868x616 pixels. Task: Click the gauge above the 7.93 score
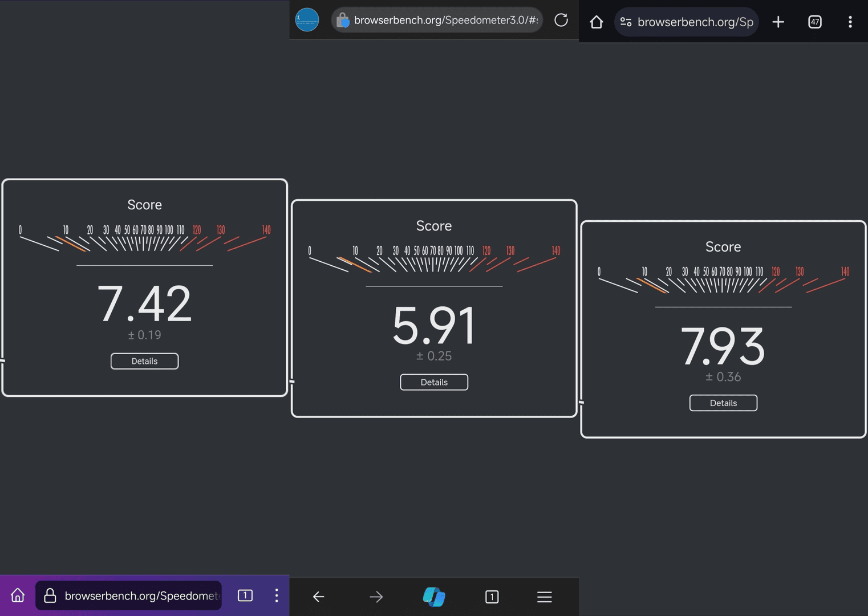723,279
